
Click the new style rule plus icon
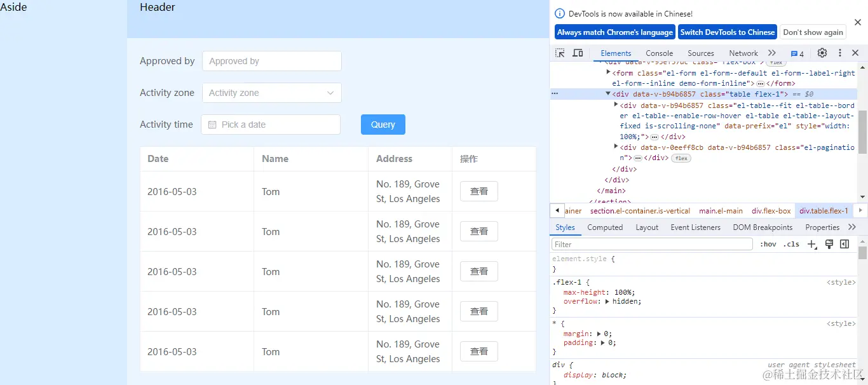(812, 245)
